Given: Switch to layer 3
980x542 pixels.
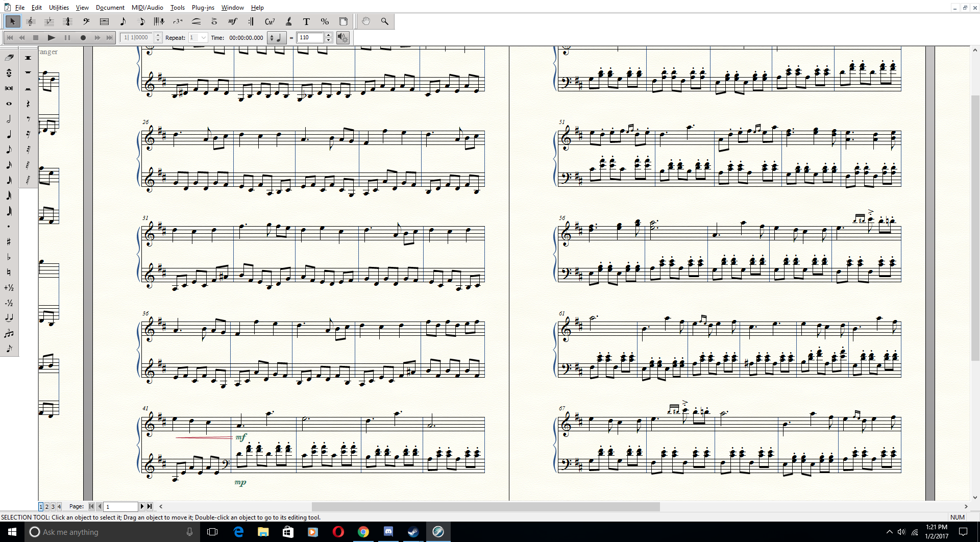Looking at the screenshot, I should click(53, 506).
